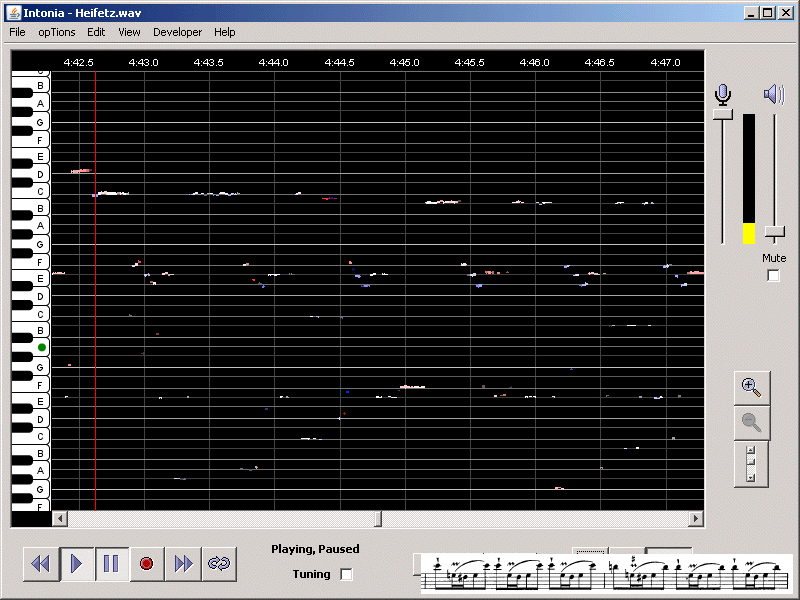This screenshot has width=800, height=600.
Task: Open the Help menu
Action: coord(224,32)
